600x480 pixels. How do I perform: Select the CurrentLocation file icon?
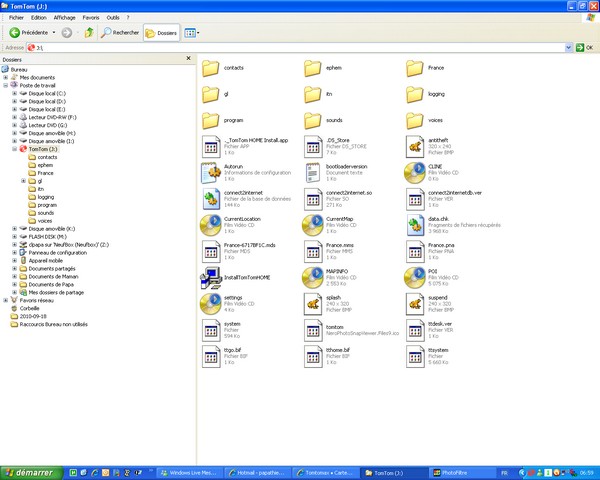coord(210,225)
